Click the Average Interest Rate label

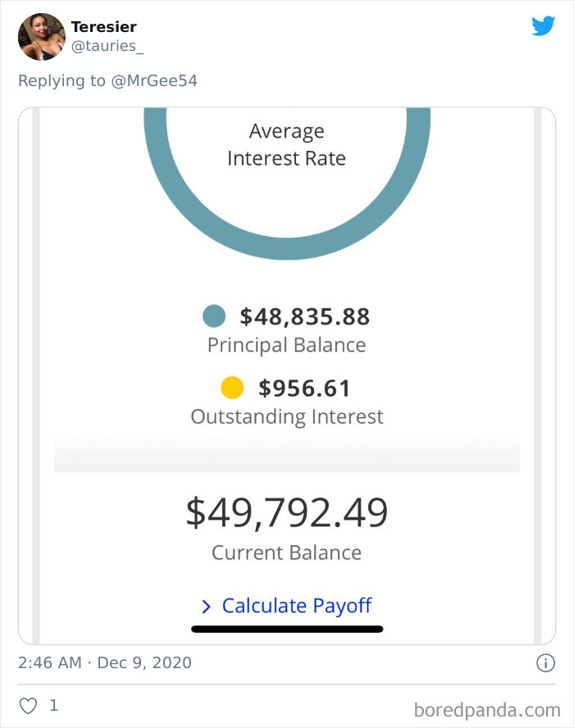point(286,144)
